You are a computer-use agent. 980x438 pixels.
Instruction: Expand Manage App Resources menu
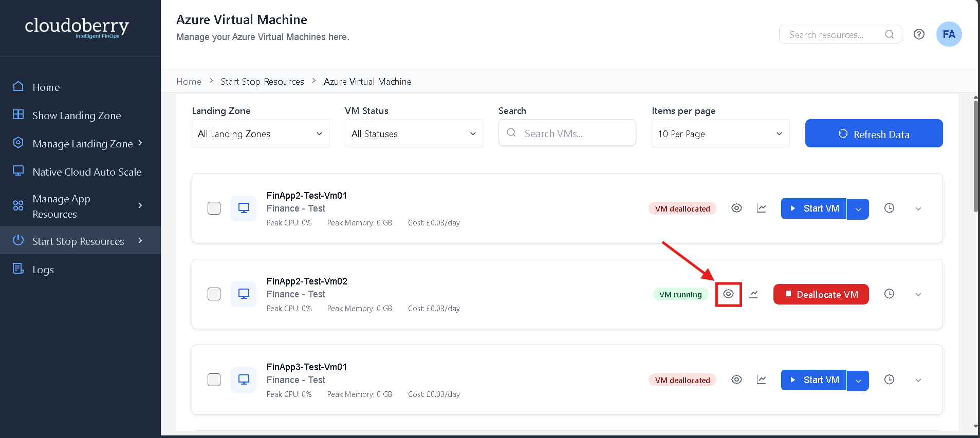80,206
